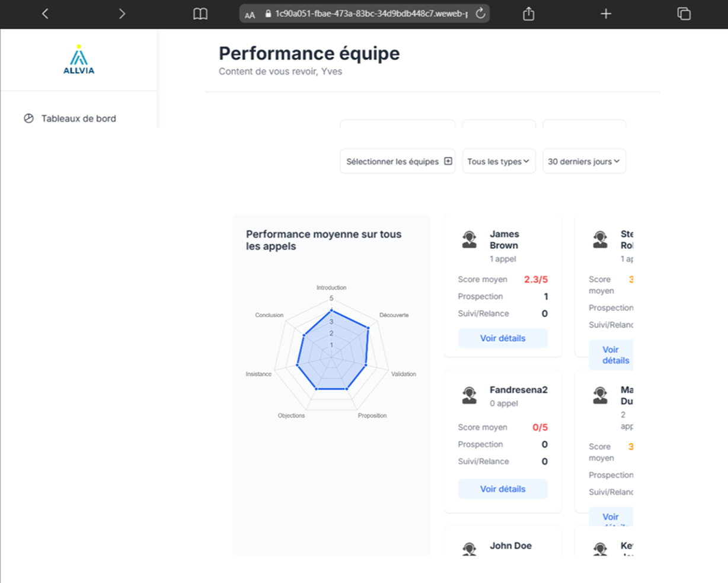The width and height of the screenshot is (728, 583).
Task: Open the 30 derniers jours dropdown
Action: coord(583,161)
